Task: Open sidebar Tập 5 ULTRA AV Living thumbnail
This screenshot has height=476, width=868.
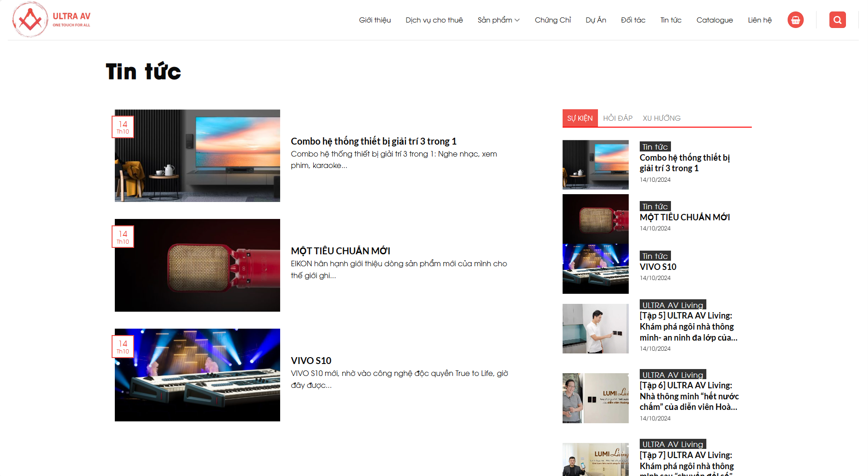Action: (x=595, y=329)
